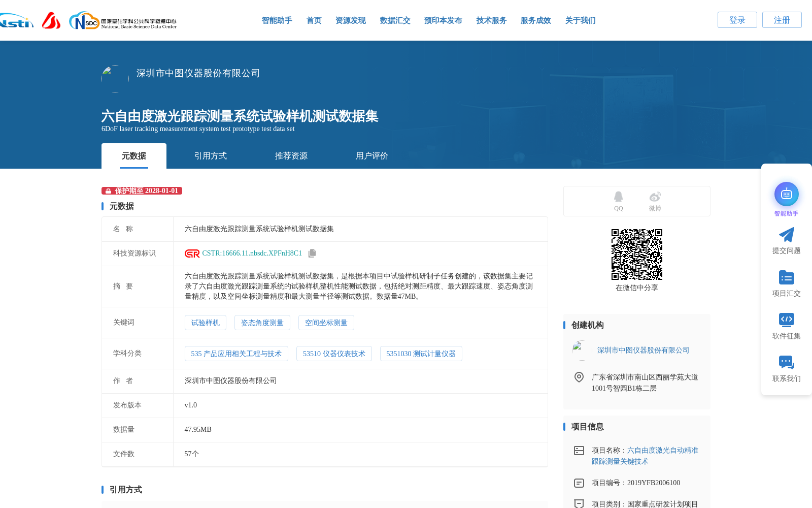Click the organization avatar beside 深圳市中图仪器股份有限公司 in the banner
The width and height of the screenshot is (812, 508).
[115, 79]
